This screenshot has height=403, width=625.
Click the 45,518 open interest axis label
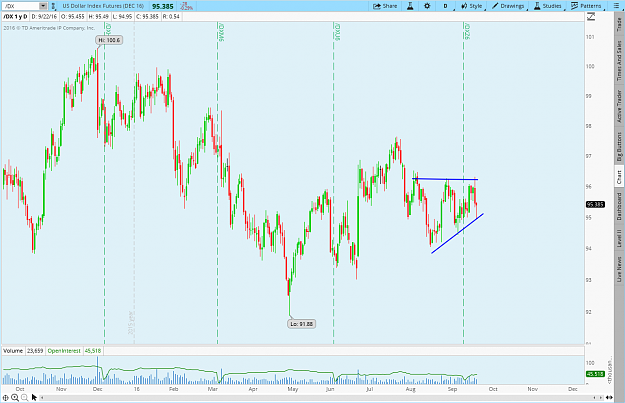[x=595, y=374]
